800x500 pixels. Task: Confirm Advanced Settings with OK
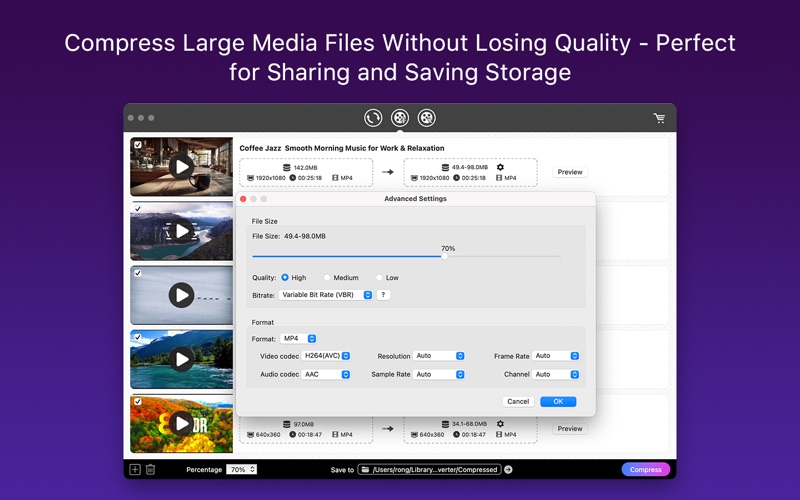(558, 402)
